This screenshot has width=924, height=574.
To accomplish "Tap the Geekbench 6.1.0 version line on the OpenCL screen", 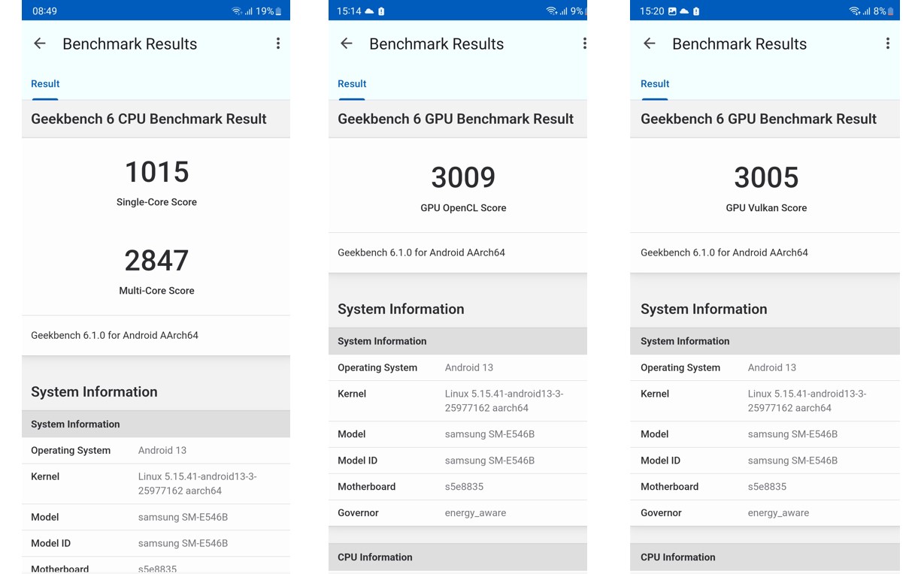I will click(x=421, y=252).
